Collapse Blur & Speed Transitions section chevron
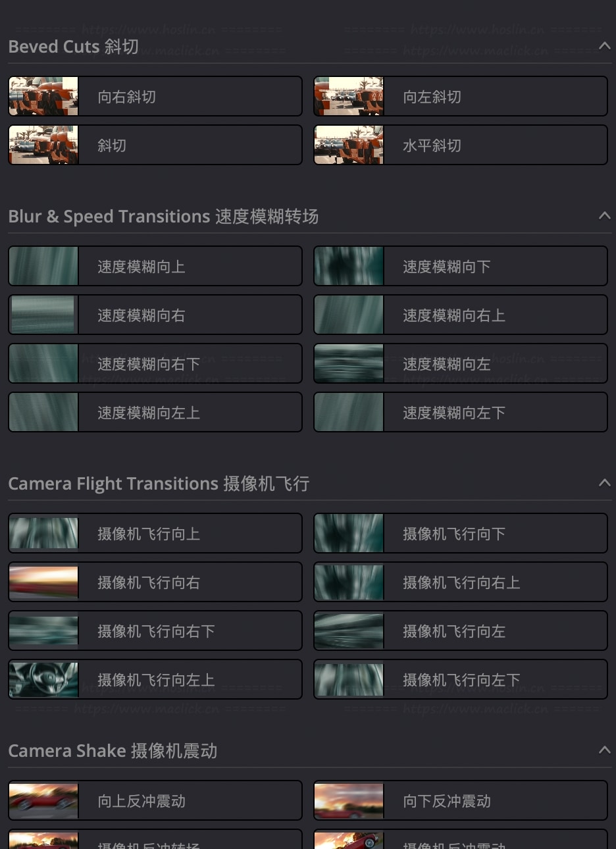 pos(604,216)
